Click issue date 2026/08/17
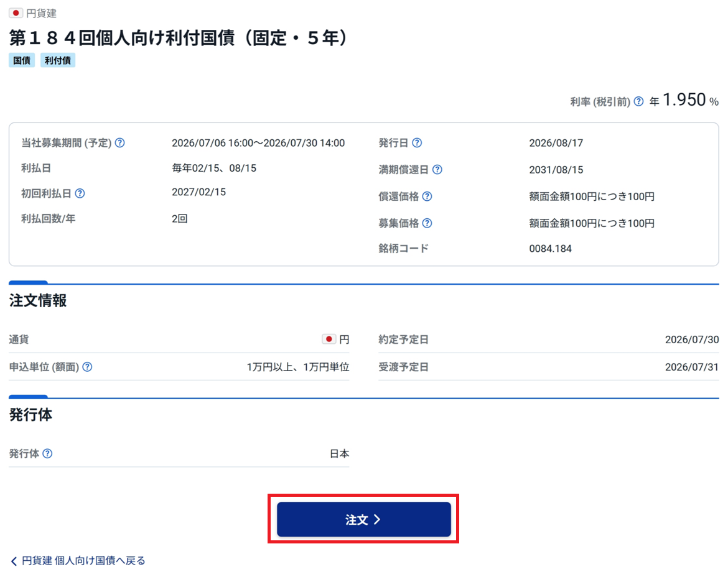Screen dimensions: 728x577 556,143
